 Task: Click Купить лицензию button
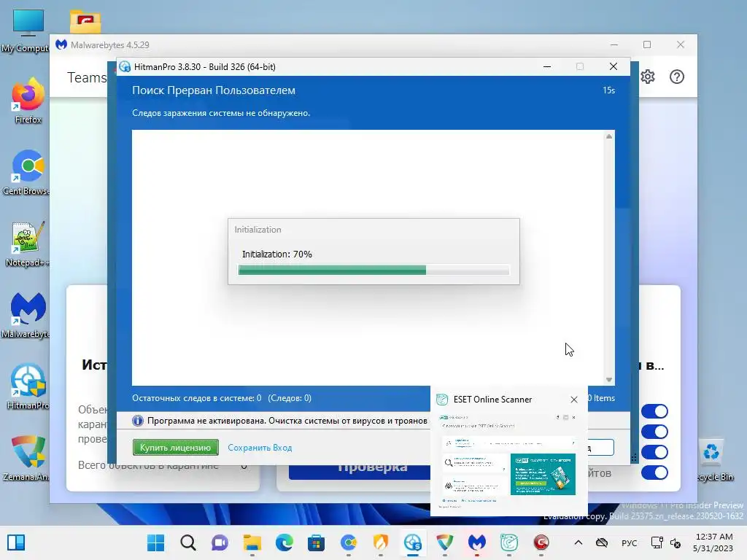(x=175, y=448)
